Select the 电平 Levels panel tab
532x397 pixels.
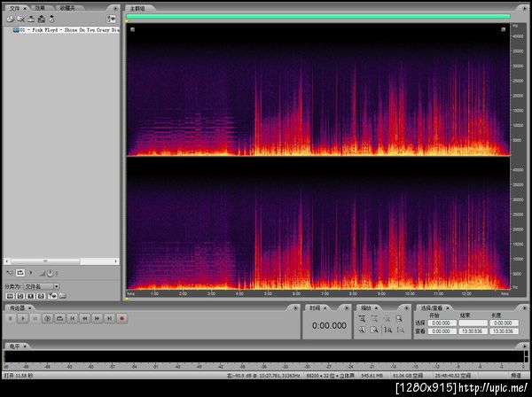[x=14, y=346]
